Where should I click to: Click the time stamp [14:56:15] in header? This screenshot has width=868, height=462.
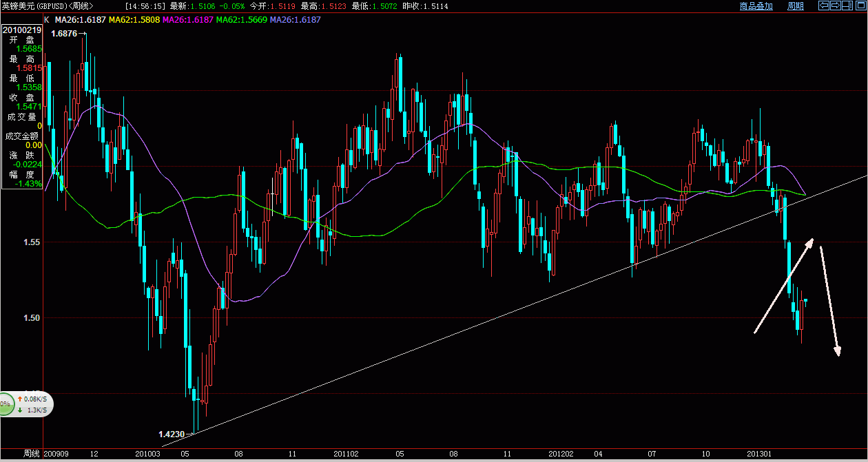[x=145, y=6]
